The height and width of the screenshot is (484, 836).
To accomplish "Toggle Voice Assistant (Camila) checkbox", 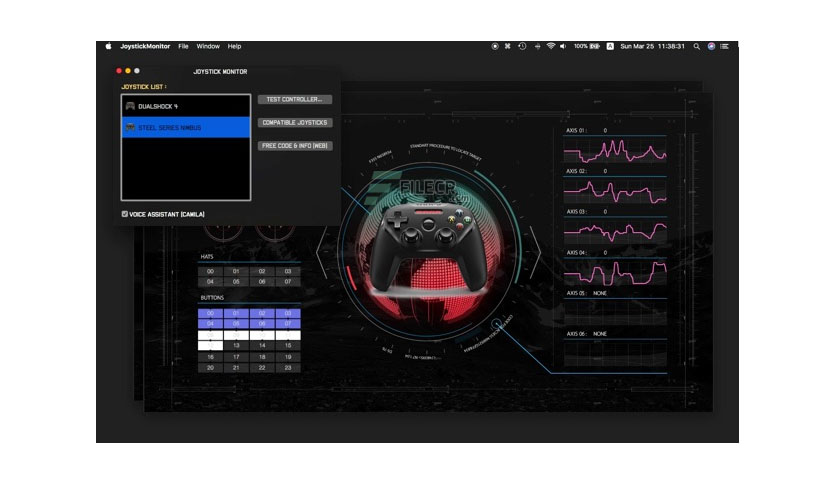I will click(125, 214).
